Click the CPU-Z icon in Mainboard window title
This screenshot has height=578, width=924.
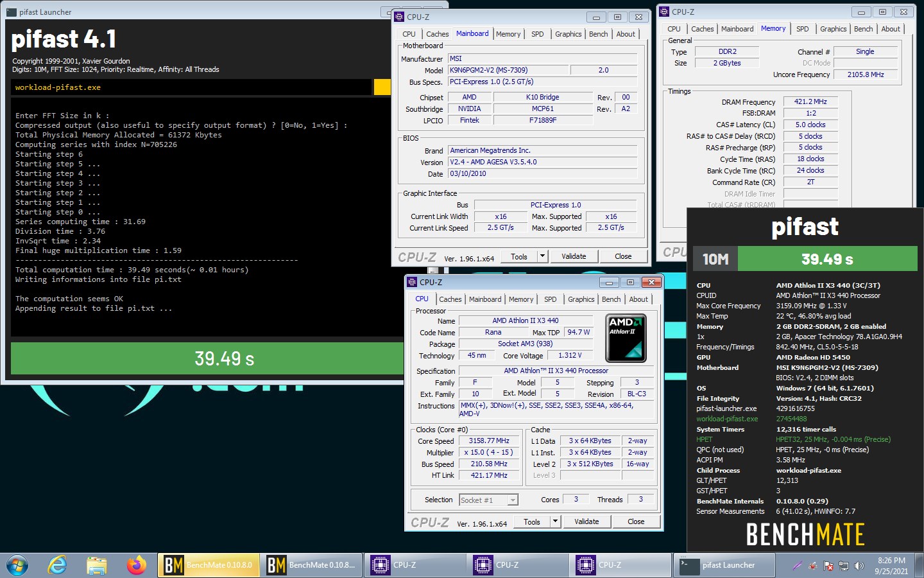coord(400,17)
